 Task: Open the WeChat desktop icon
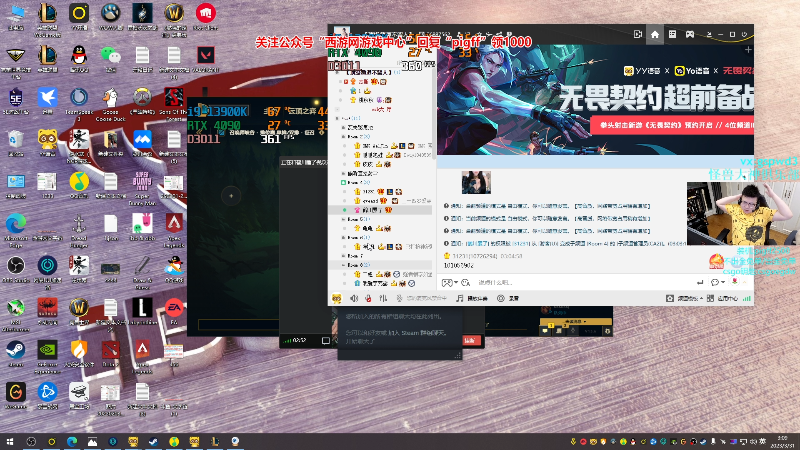point(110,59)
